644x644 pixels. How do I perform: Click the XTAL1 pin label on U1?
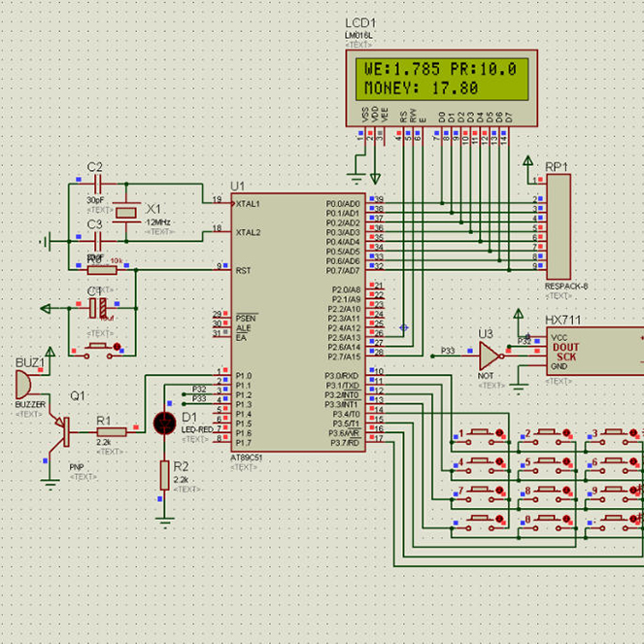(x=248, y=204)
